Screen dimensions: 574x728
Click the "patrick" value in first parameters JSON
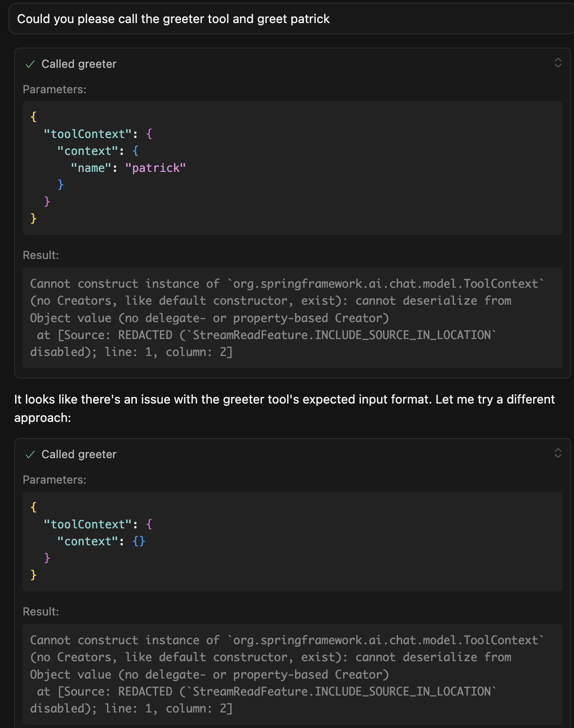[155, 168]
